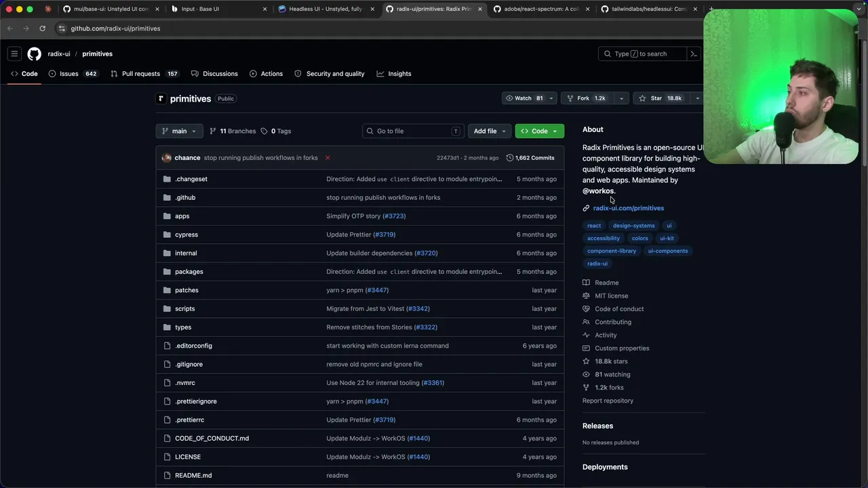This screenshot has width=868, height=488.
Task: Click the Activity pulse icon
Action: [x=586, y=335]
